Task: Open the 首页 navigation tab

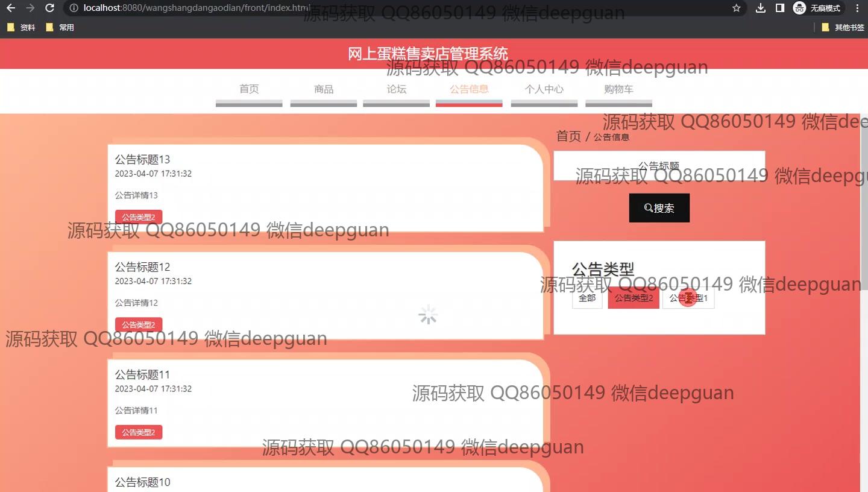Action: pos(249,89)
